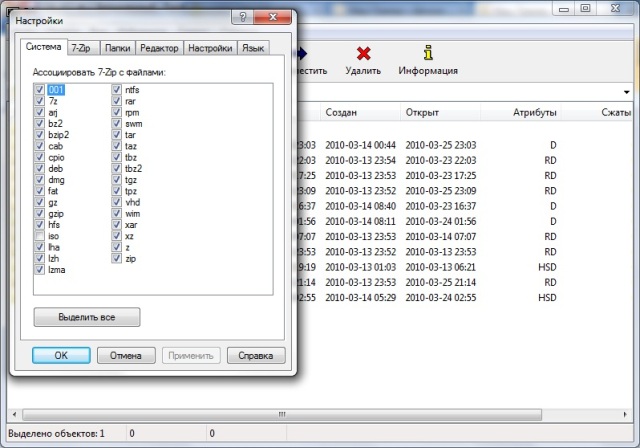Toggle the dmg checkbox
Image resolution: width=640 pixels, height=448 pixels.
[40, 180]
